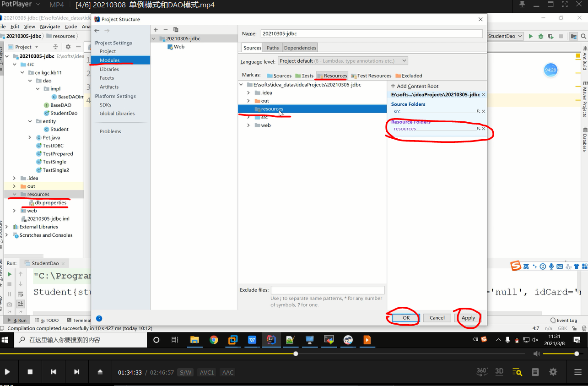Edit properties of the src source folder
Screen dimensions: 588x386
[478, 111]
